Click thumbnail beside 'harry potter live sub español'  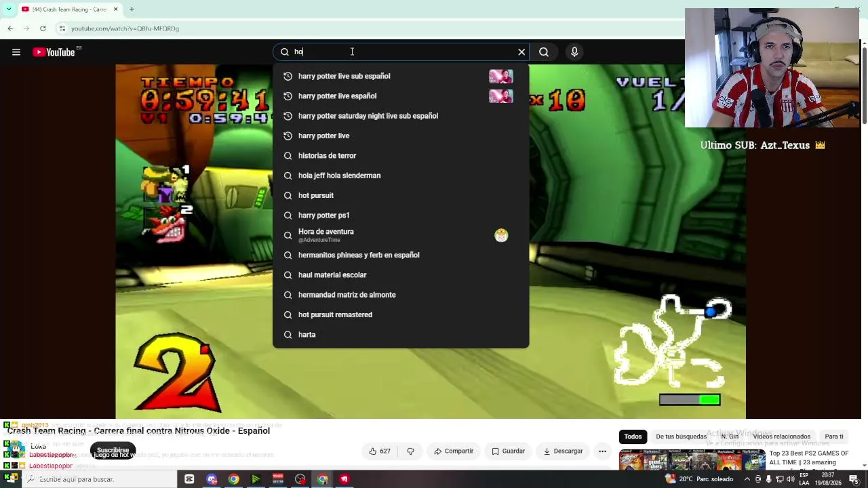(x=501, y=76)
